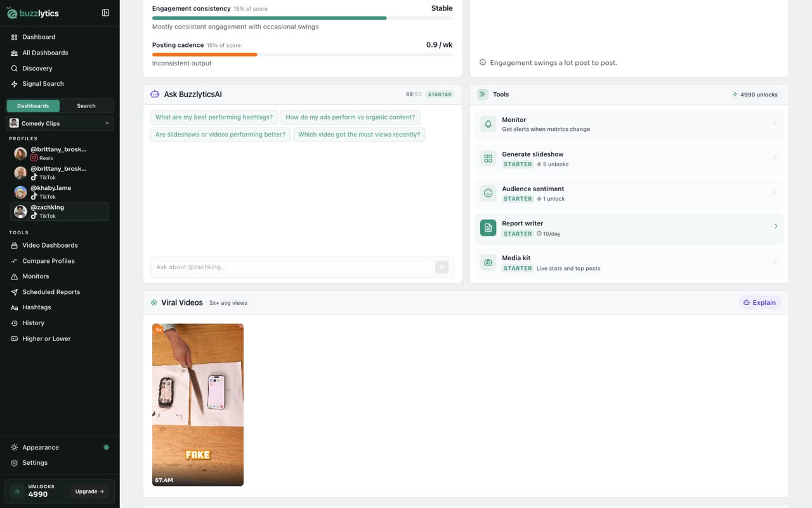Open the Comedy Clips dashboard dropdown
The width and height of the screenshot is (812, 508).
(60, 123)
